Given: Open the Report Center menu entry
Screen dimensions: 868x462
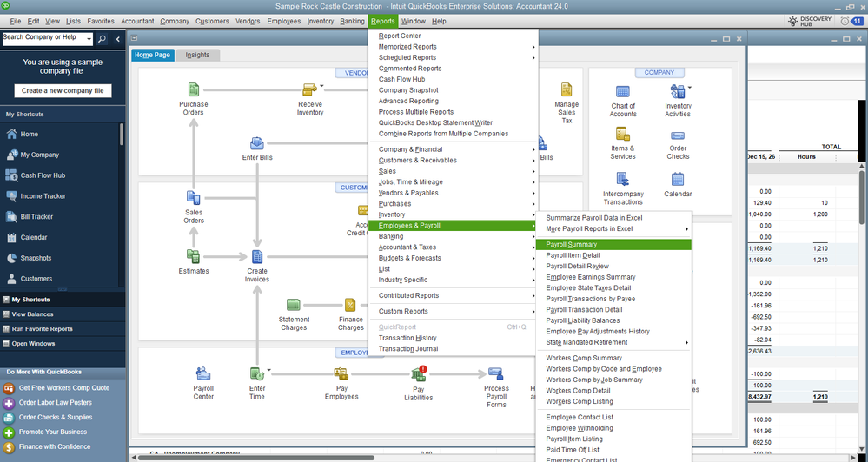Looking at the screenshot, I should point(453,36).
